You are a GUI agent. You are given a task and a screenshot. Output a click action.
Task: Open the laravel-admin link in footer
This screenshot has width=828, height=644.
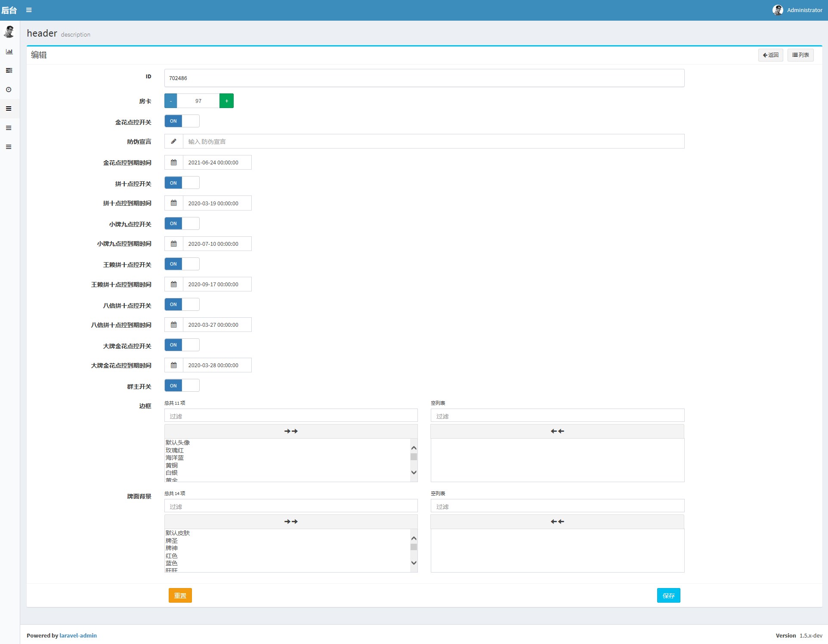pyautogui.click(x=78, y=635)
